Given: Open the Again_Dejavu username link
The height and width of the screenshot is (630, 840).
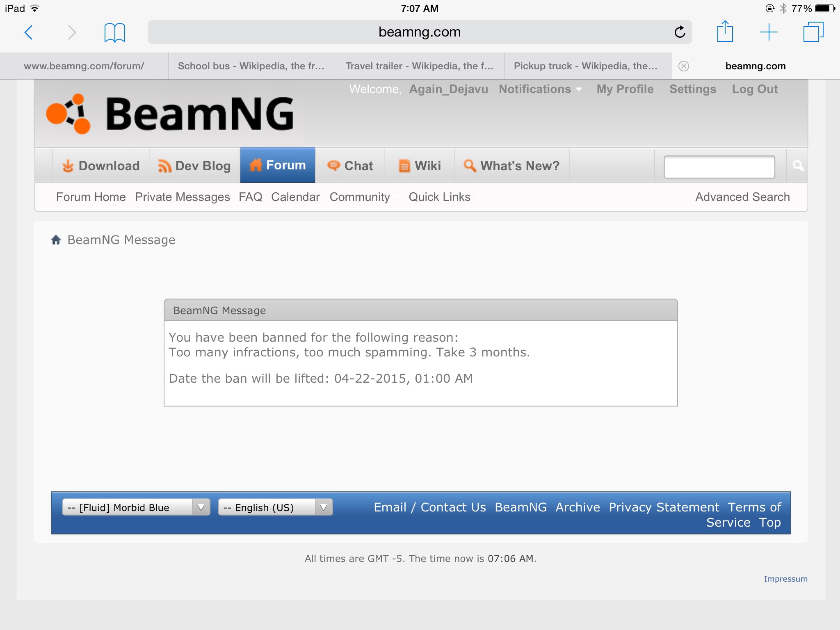Looking at the screenshot, I should pyautogui.click(x=448, y=89).
